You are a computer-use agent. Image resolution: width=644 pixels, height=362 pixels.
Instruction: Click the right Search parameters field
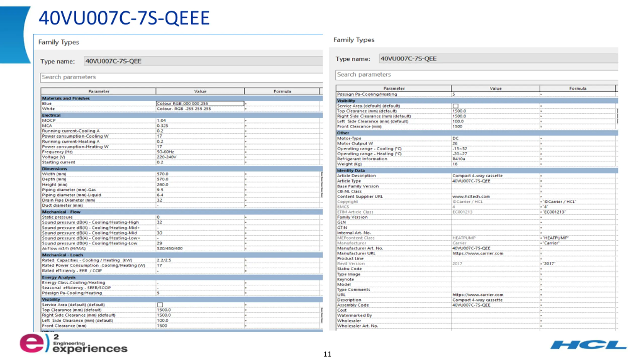[x=477, y=75]
